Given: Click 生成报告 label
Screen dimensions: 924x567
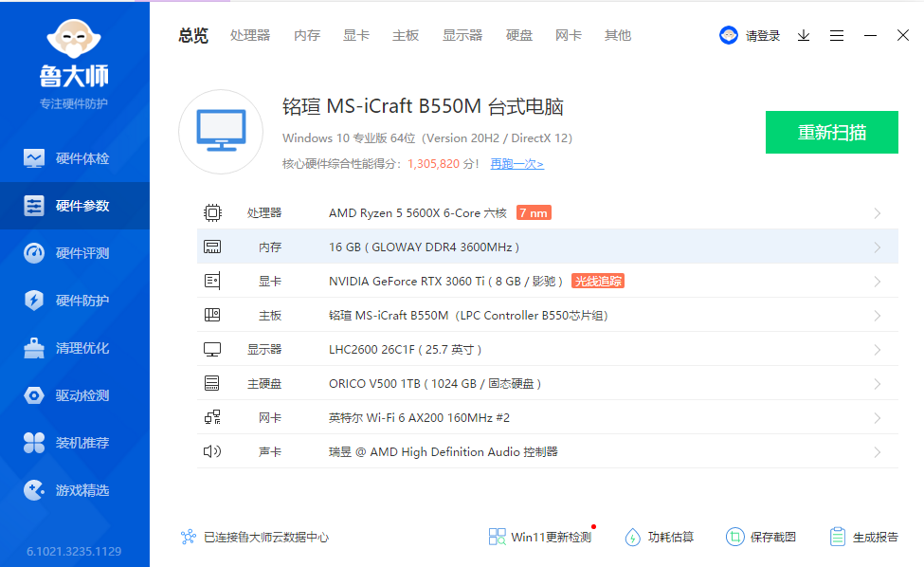Looking at the screenshot, I should point(875,537).
